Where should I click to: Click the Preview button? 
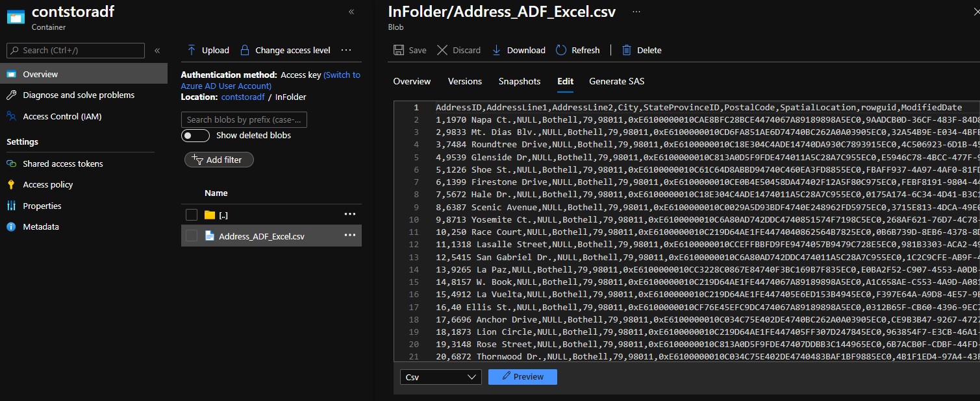click(x=522, y=377)
